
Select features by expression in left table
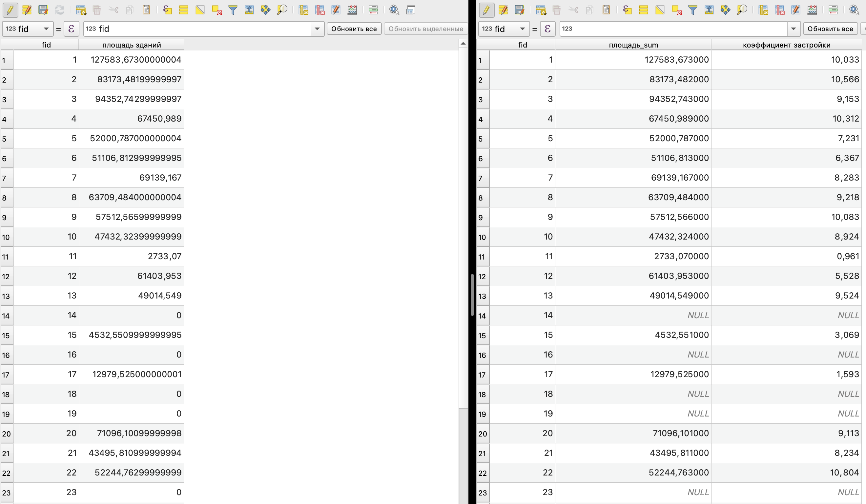[167, 10]
